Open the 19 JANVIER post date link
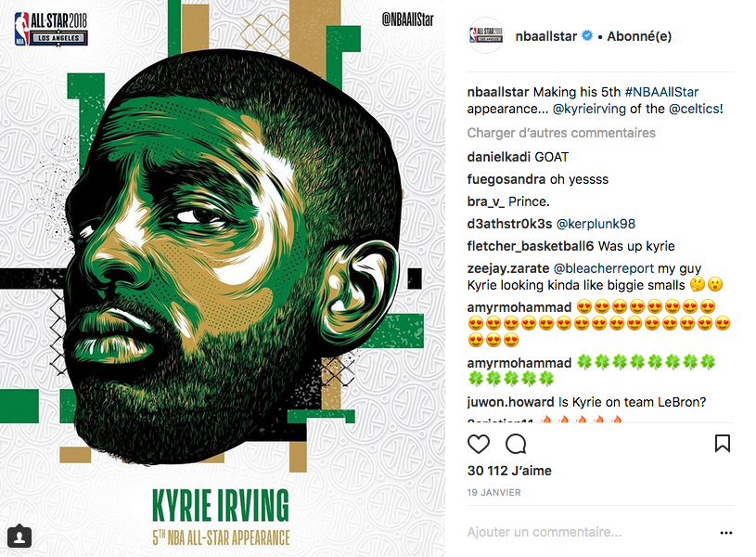Viewport: 756px width, 557px height. click(x=493, y=493)
